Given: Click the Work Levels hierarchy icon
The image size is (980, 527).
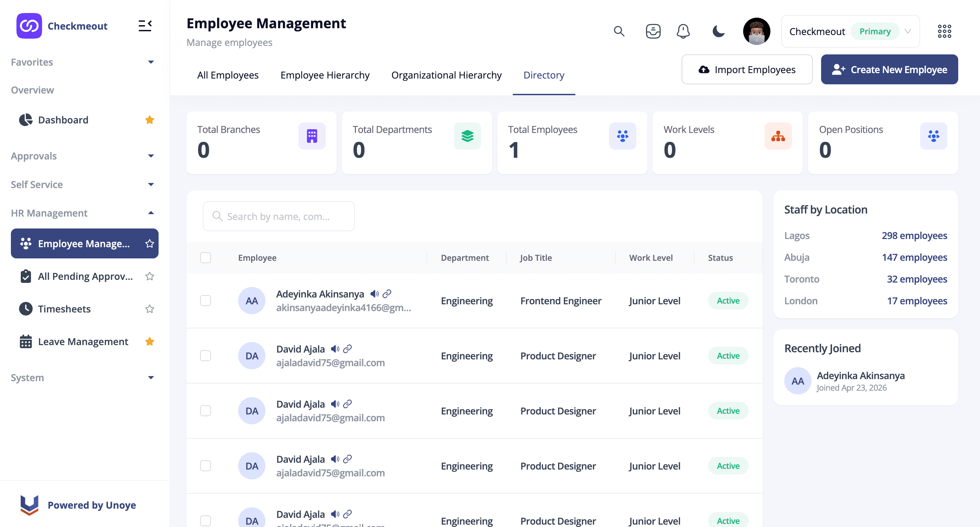Looking at the screenshot, I should (778, 136).
